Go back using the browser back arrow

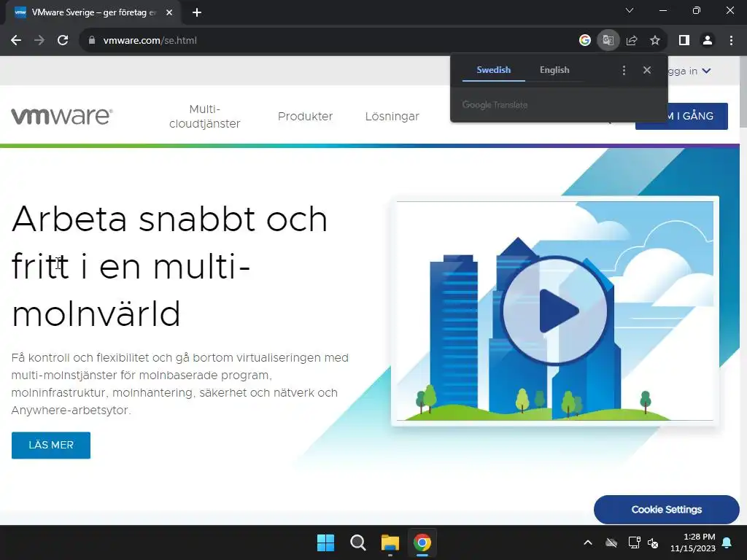tap(16, 41)
